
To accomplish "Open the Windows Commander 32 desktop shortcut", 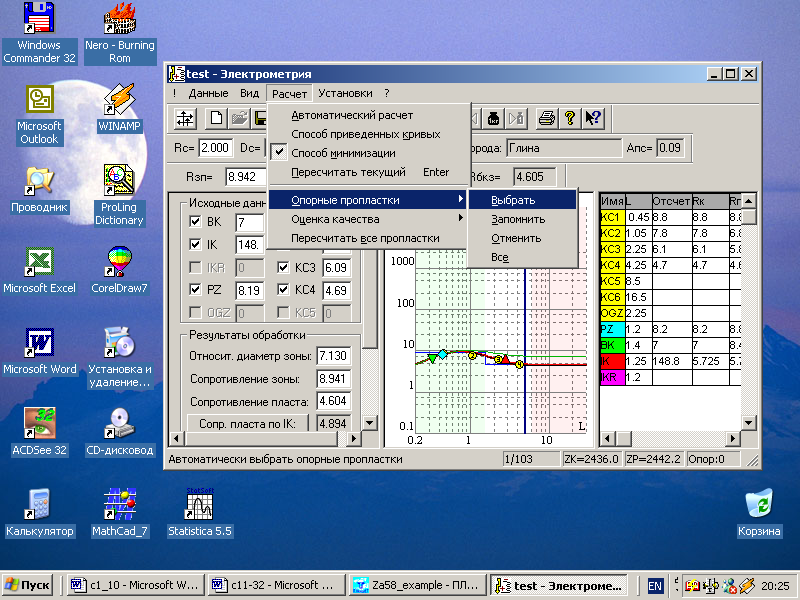I will point(39,33).
